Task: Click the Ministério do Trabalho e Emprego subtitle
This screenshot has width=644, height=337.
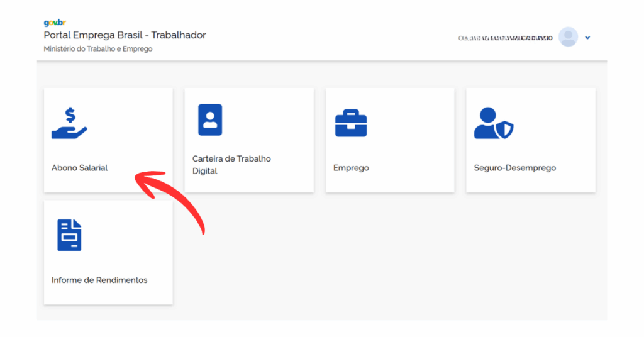Action: click(97, 49)
